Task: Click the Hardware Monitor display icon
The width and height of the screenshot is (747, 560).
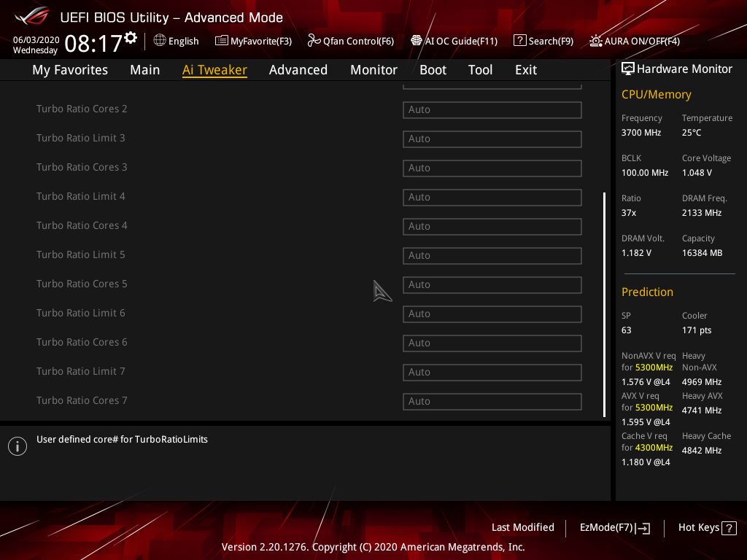Action: point(627,68)
